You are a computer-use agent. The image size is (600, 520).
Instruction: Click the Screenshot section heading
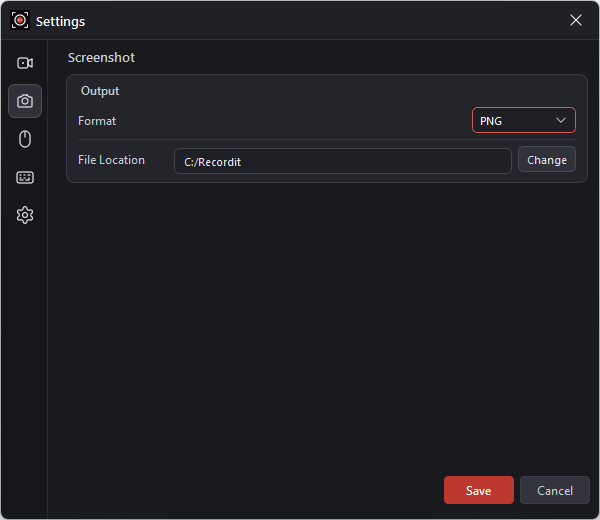click(x=101, y=58)
